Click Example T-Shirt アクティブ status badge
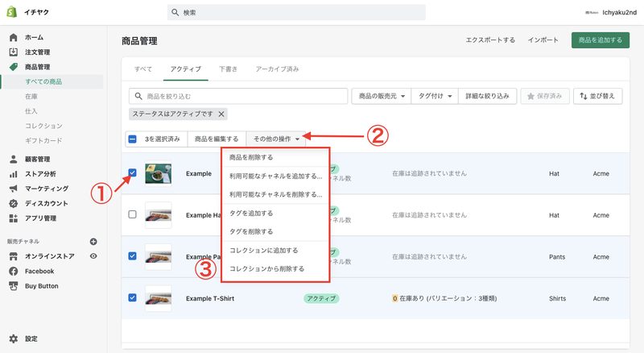Image resolution: width=644 pixels, height=353 pixels. point(321,298)
